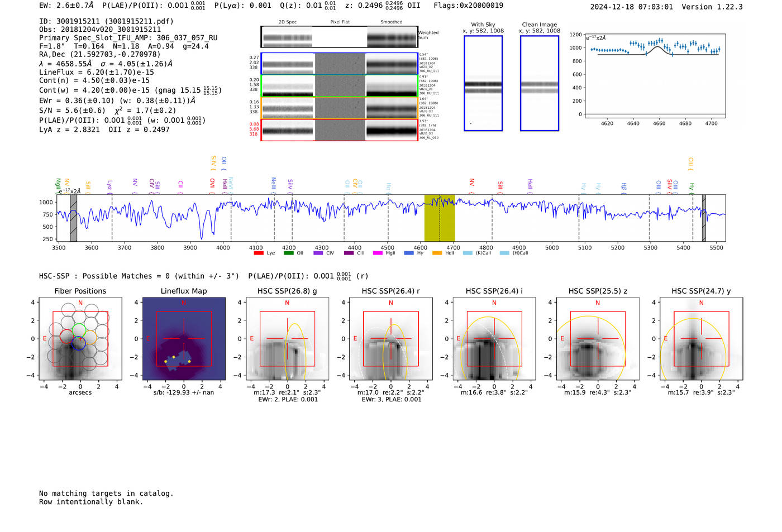
Task: Click the hatched gray band near 3550 Å
Action: pos(73,218)
